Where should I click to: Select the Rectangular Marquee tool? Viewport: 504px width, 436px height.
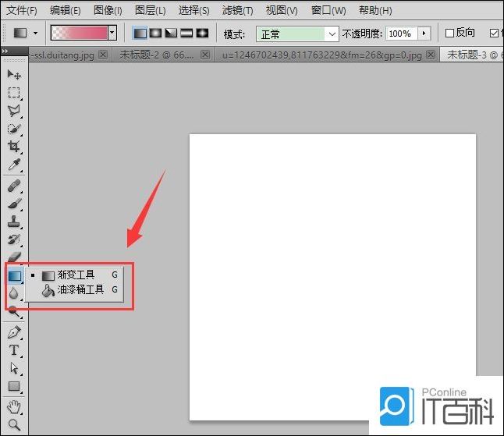coord(14,93)
